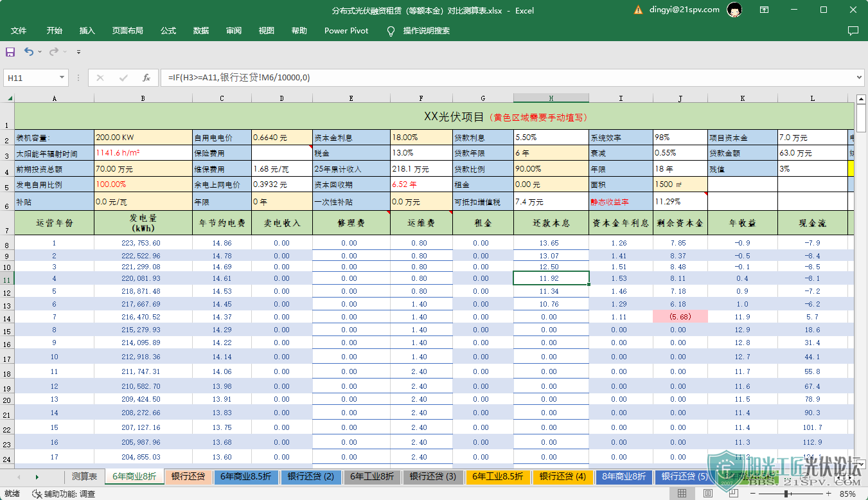Select the 还款本息 column header cell
Image resolution: width=868 pixels, height=500 pixels.
pyautogui.click(x=551, y=222)
